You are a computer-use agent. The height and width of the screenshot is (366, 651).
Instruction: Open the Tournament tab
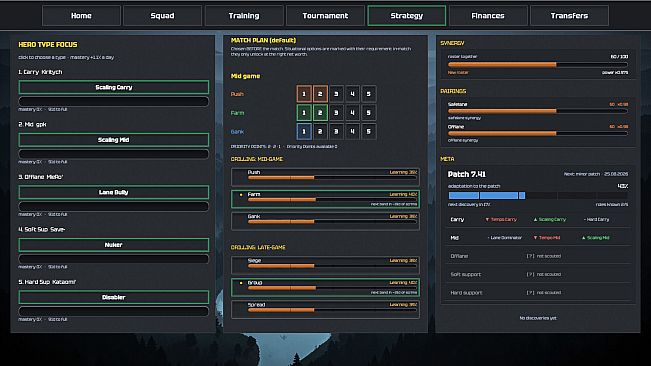(325, 16)
